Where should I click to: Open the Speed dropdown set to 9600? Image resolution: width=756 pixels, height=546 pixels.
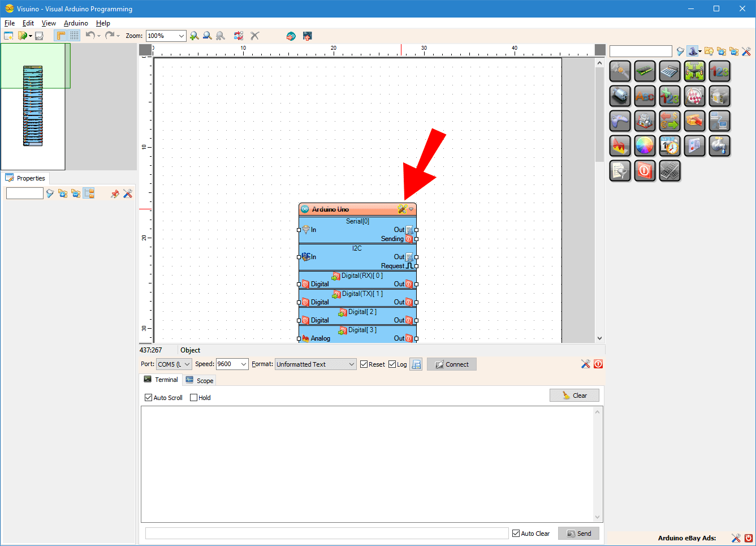[x=232, y=364]
